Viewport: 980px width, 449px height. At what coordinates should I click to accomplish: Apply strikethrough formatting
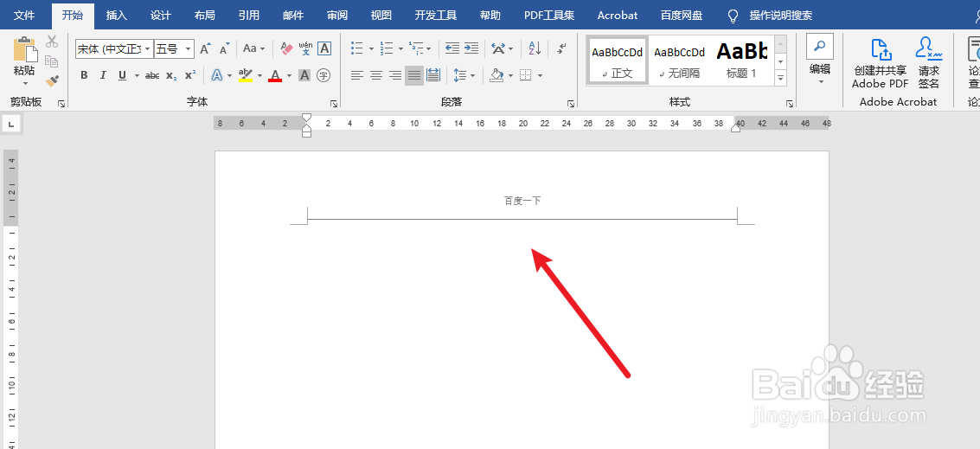152,75
